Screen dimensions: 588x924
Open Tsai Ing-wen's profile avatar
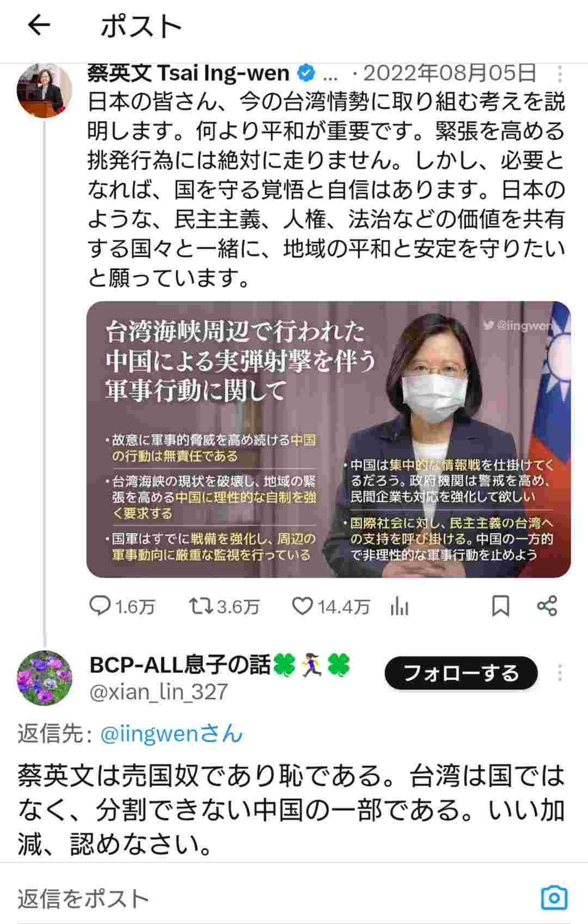pos(45,90)
